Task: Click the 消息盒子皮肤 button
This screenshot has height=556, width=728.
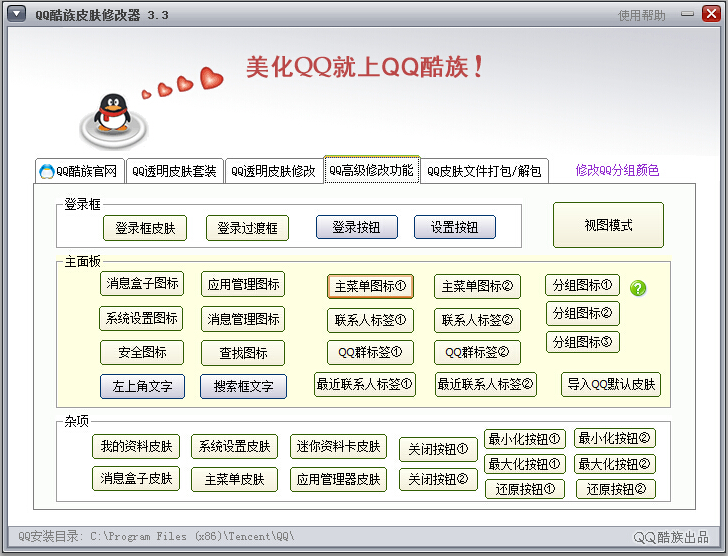Action: [136, 478]
